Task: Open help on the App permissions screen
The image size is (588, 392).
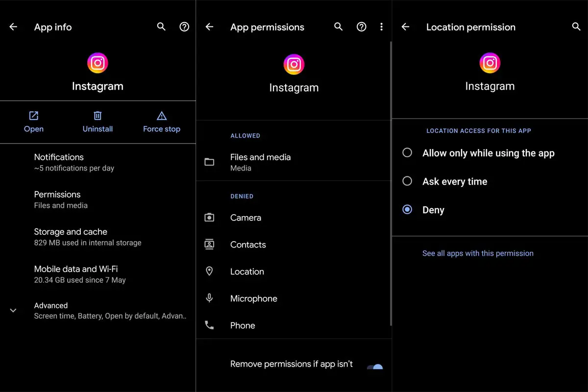Action: pyautogui.click(x=362, y=27)
